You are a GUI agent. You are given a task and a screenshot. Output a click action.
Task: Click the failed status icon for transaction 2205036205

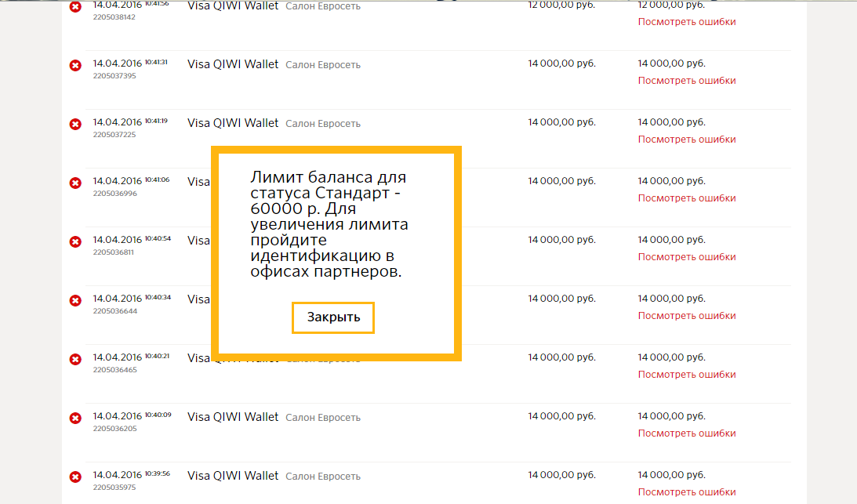pyautogui.click(x=75, y=419)
